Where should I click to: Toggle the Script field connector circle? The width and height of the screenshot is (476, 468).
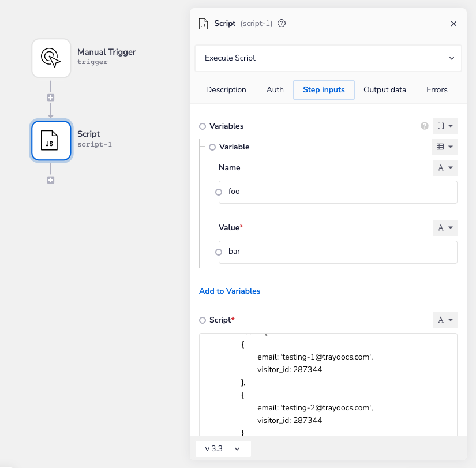coord(202,320)
